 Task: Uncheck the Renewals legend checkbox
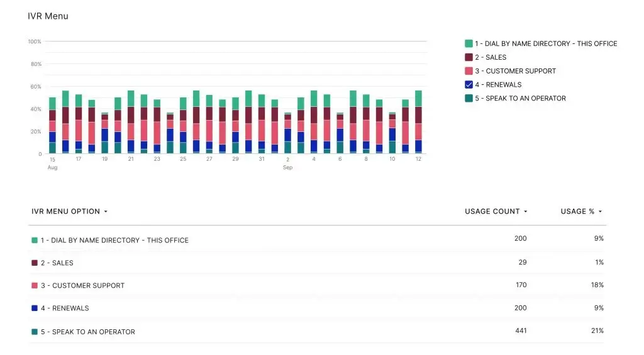click(x=469, y=85)
